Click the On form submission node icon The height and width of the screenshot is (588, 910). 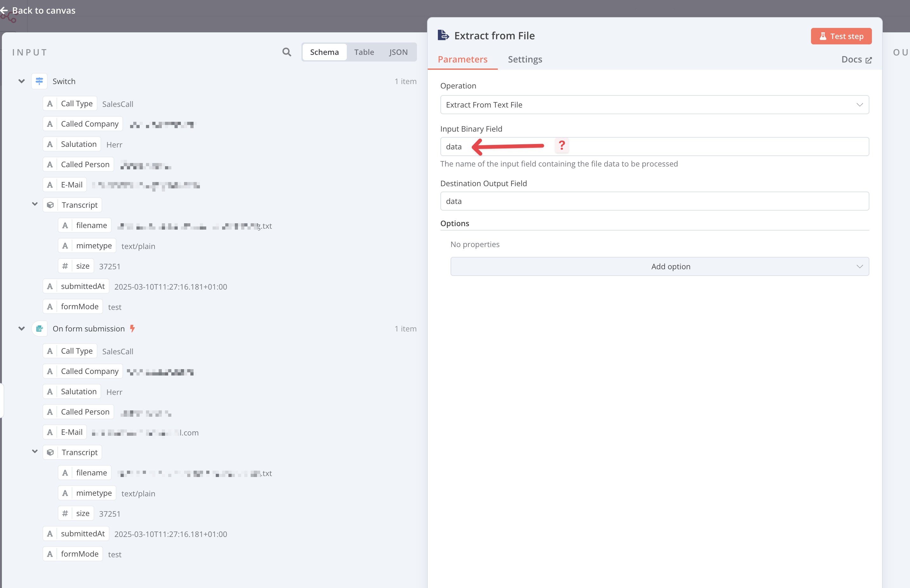(x=39, y=328)
